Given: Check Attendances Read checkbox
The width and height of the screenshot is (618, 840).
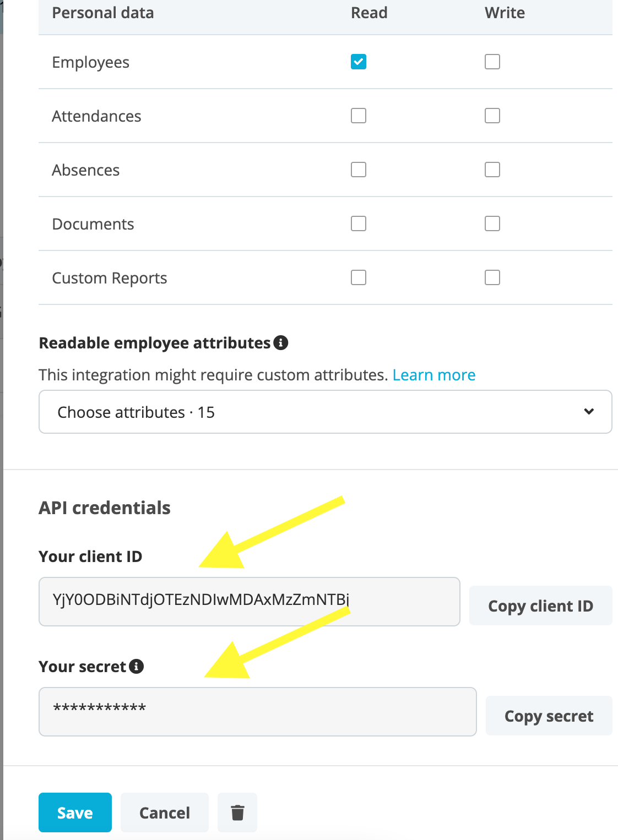Looking at the screenshot, I should (x=359, y=116).
